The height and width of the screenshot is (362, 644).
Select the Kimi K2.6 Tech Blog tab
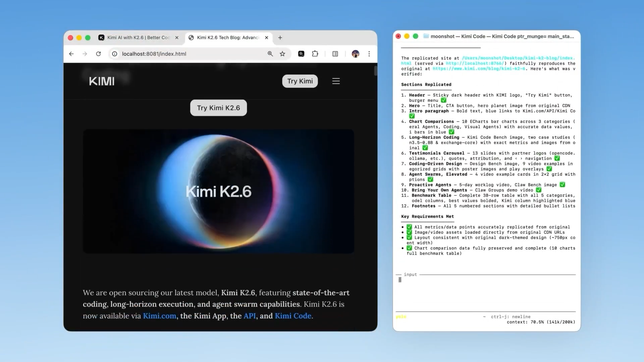pos(228,38)
